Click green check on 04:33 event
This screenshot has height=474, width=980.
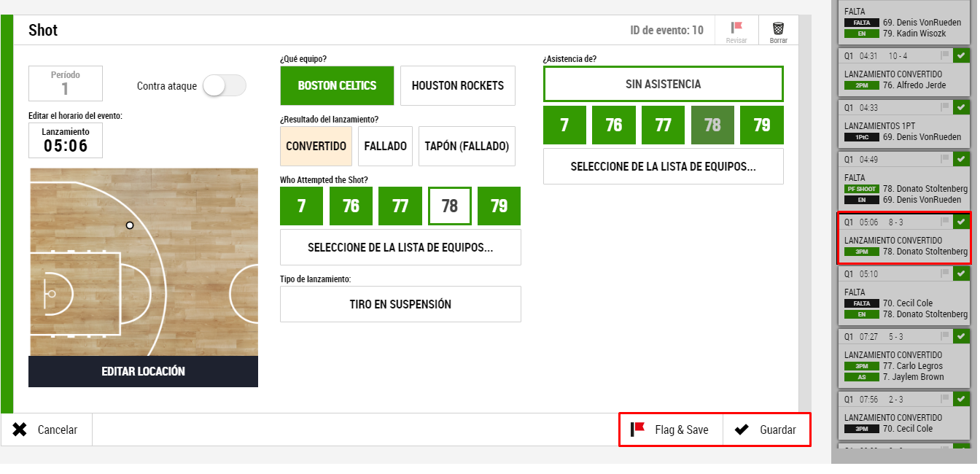962,106
